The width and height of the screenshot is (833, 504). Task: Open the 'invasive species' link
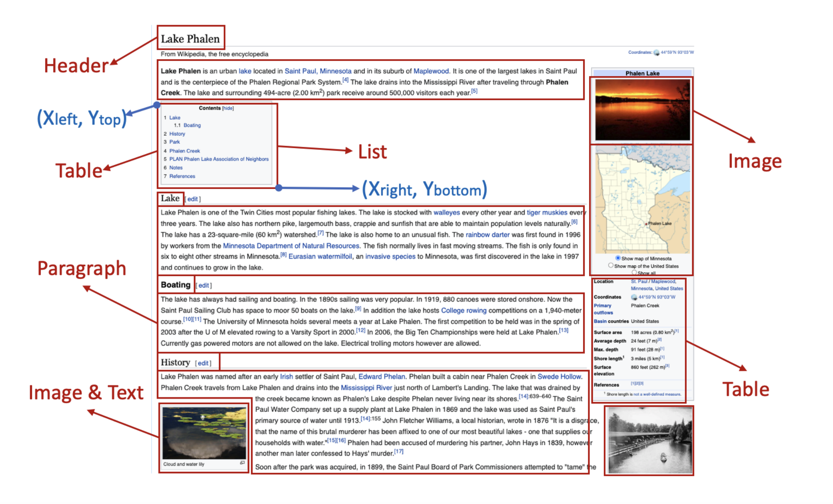pyautogui.click(x=390, y=256)
